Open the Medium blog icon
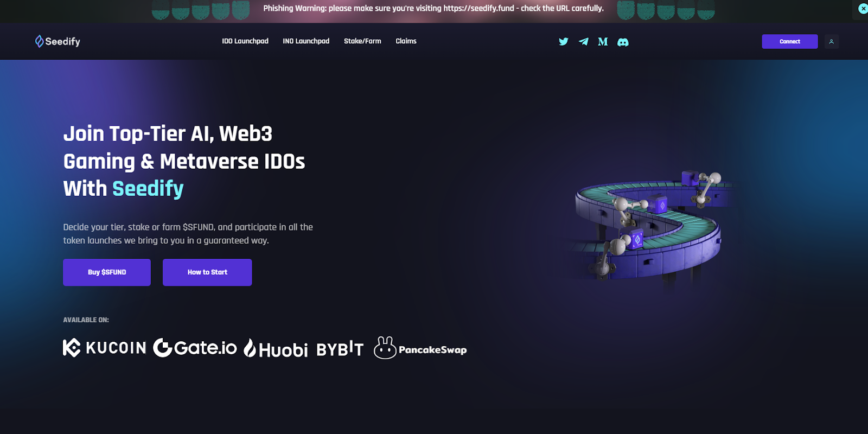 coord(603,42)
